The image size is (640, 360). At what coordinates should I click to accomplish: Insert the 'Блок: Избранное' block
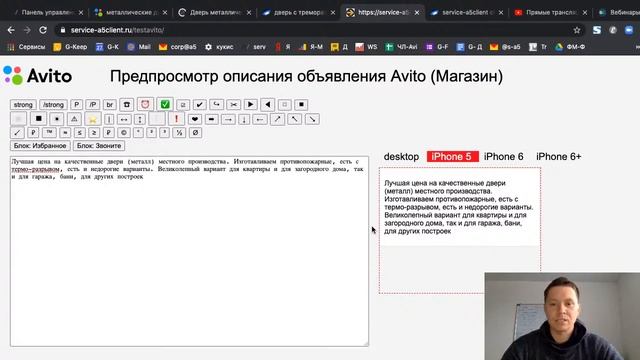(40, 146)
